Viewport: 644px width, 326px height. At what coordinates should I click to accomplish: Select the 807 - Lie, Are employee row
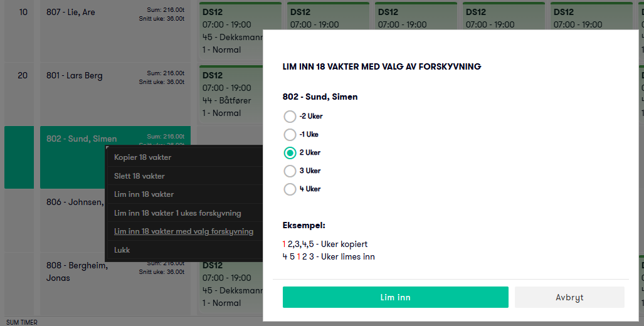point(115,31)
